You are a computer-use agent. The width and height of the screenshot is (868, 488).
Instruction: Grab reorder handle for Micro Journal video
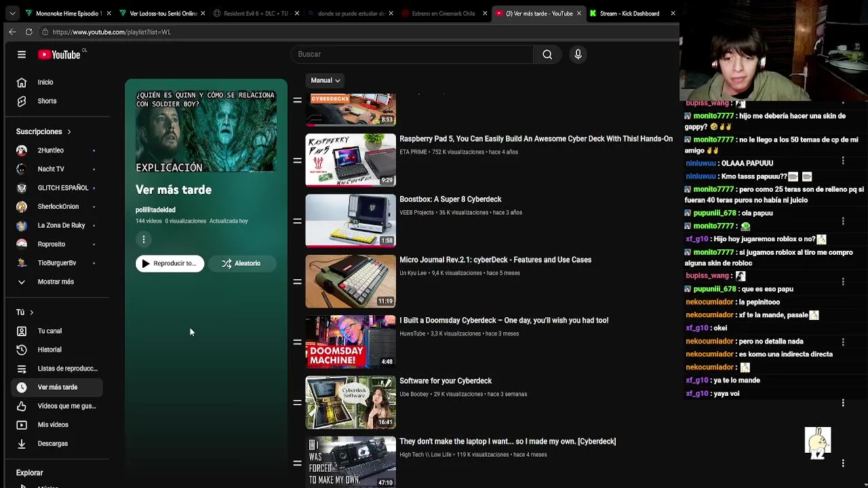coord(297,281)
